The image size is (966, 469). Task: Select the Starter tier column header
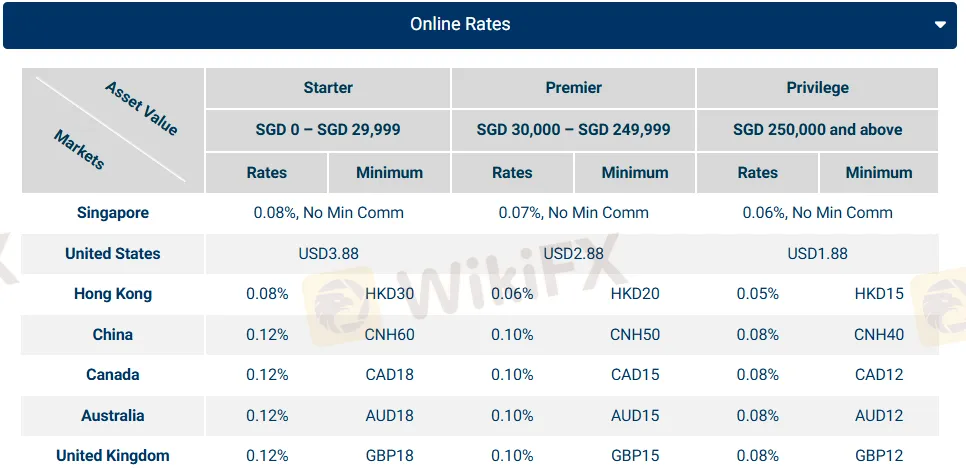click(x=328, y=88)
